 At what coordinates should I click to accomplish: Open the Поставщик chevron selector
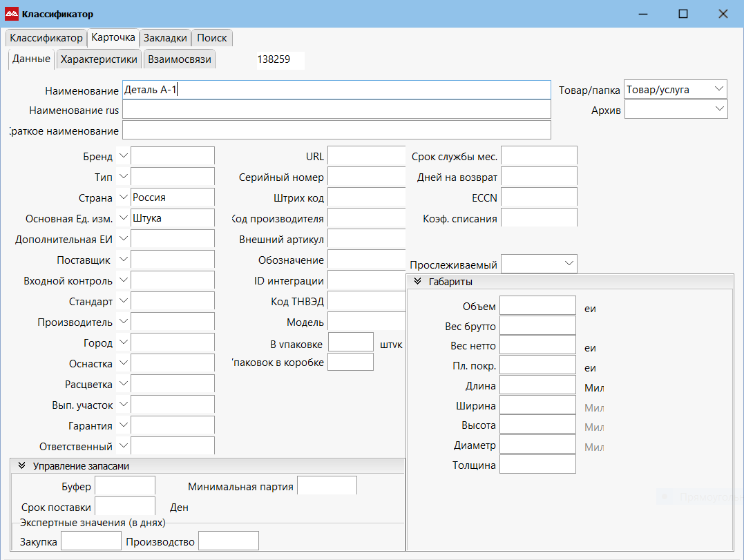[124, 260]
